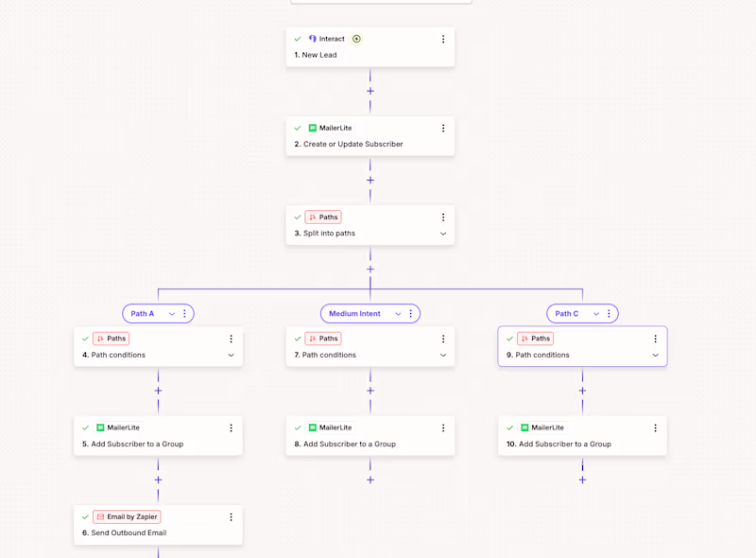The width and height of the screenshot is (756, 558).
Task: Add a step below Split into paths
Action: pyautogui.click(x=370, y=270)
